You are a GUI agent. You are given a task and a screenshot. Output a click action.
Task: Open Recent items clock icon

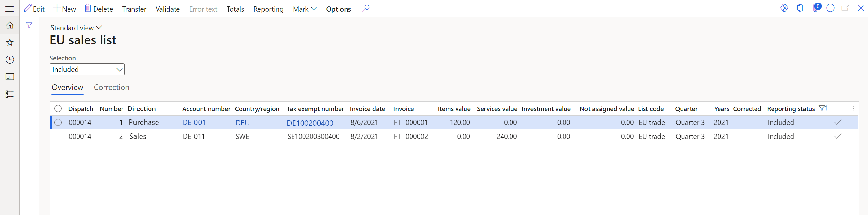(10, 60)
